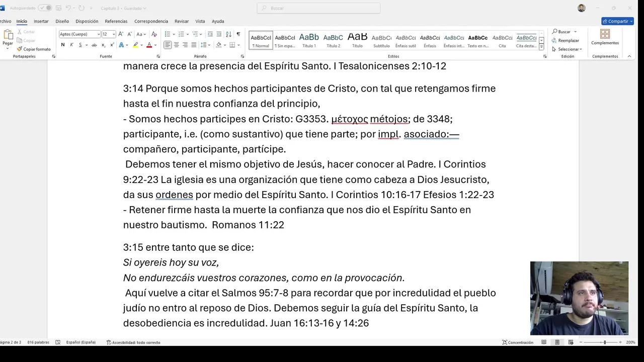Open the Diseño tab
The image size is (644, 362).
point(62,21)
